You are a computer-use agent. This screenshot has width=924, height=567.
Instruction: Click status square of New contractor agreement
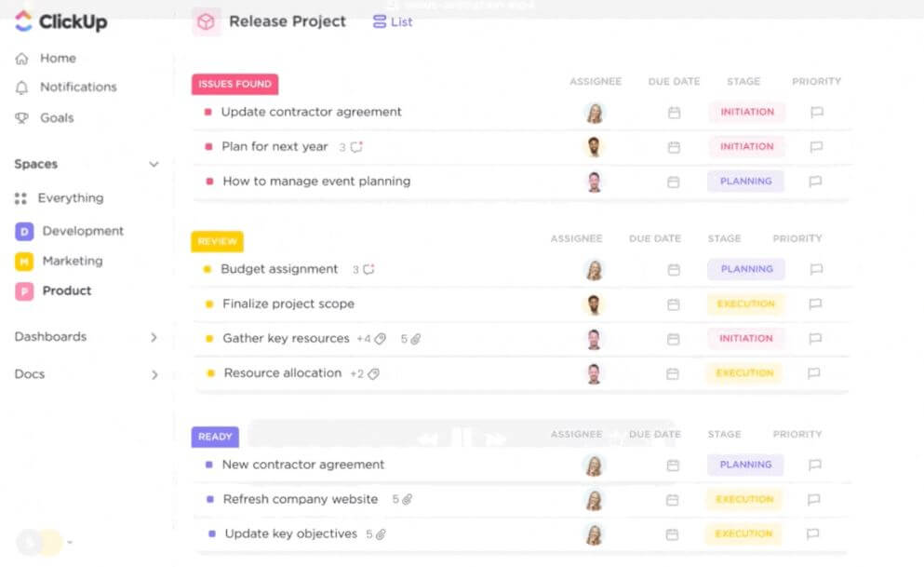(x=208, y=465)
